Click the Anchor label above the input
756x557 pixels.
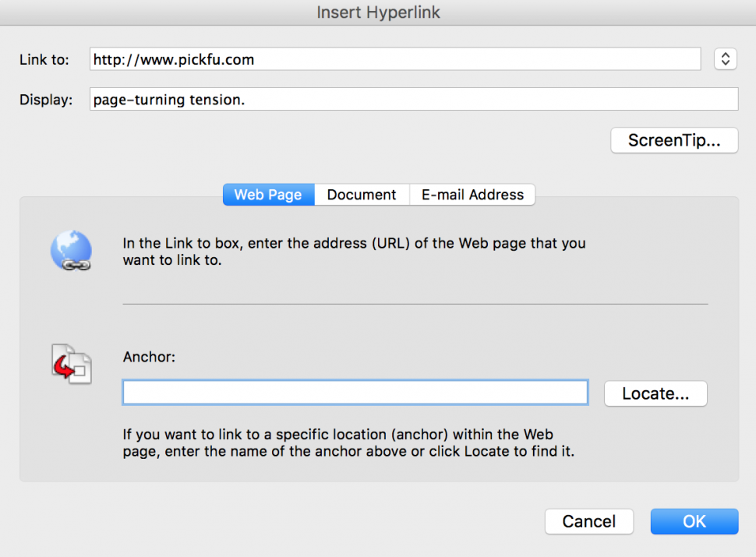click(148, 357)
